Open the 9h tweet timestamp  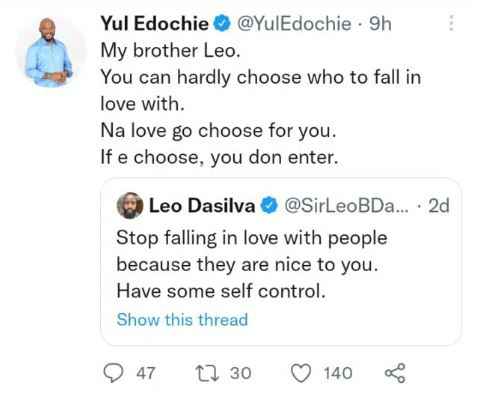tap(380, 24)
